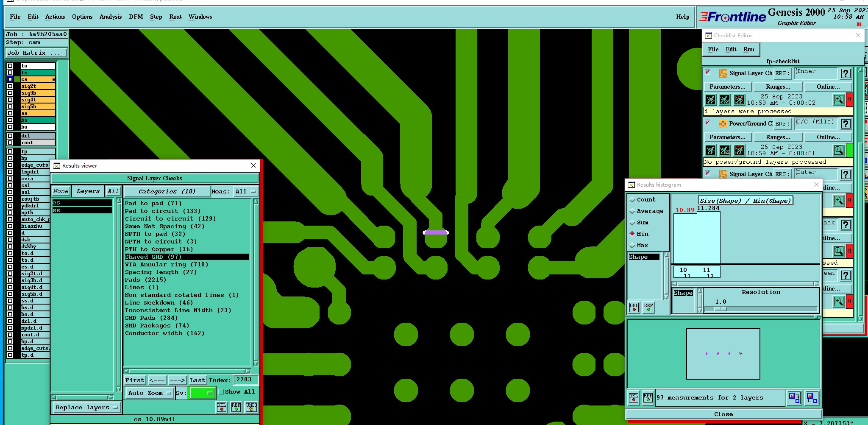Click second run icon of Power/Ground check
This screenshot has width=868, height=425.
[725, 151]
